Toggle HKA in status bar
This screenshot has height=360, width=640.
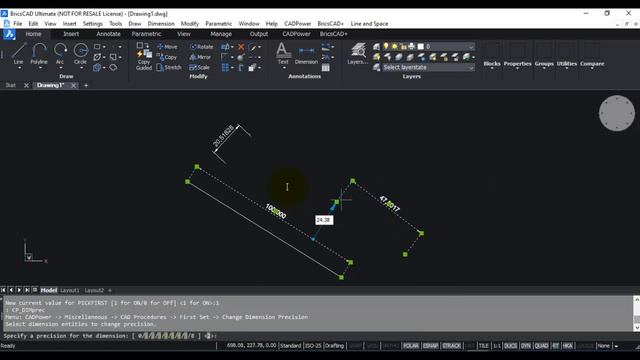[567, 346]
